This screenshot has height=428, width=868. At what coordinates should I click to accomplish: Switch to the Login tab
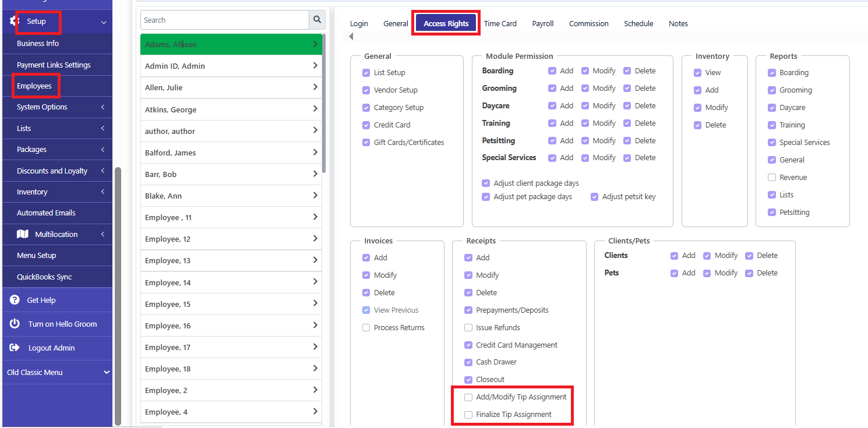(359, 23)
